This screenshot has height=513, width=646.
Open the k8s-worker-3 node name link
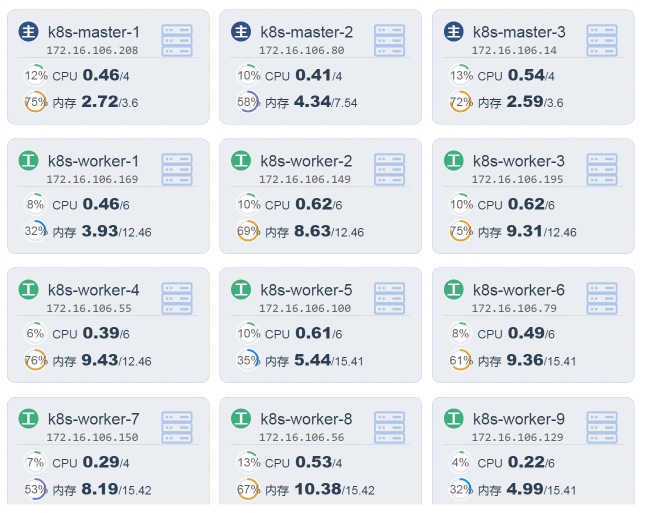[x=518, y=161]
